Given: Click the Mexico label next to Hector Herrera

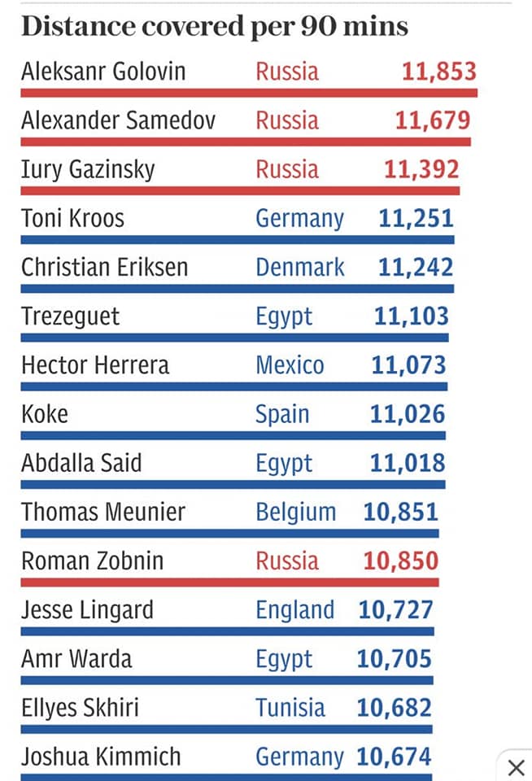Looking at the screenshot, I should coord(290,365).
